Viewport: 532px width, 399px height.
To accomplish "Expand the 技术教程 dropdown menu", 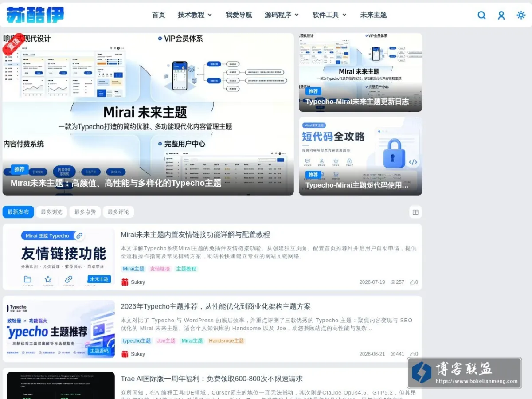I will (x=195, y=15).
